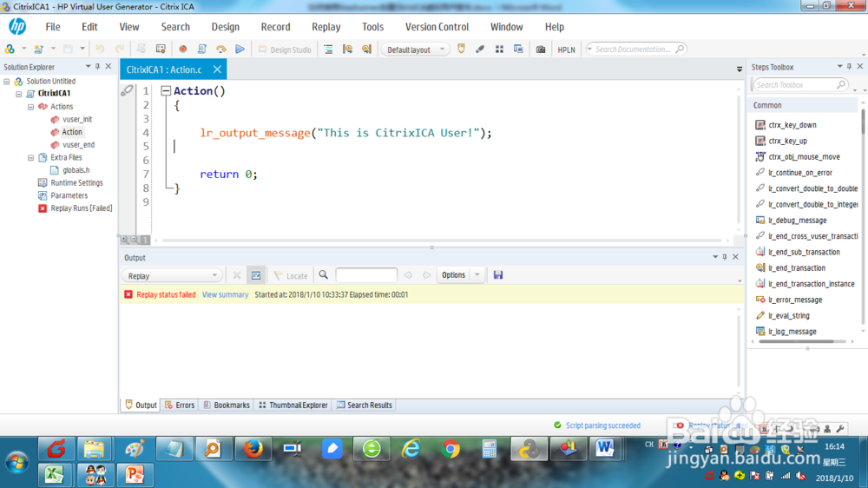868x488 pixels.
Task: Open the Tools menu
Action: click(372, 27)
